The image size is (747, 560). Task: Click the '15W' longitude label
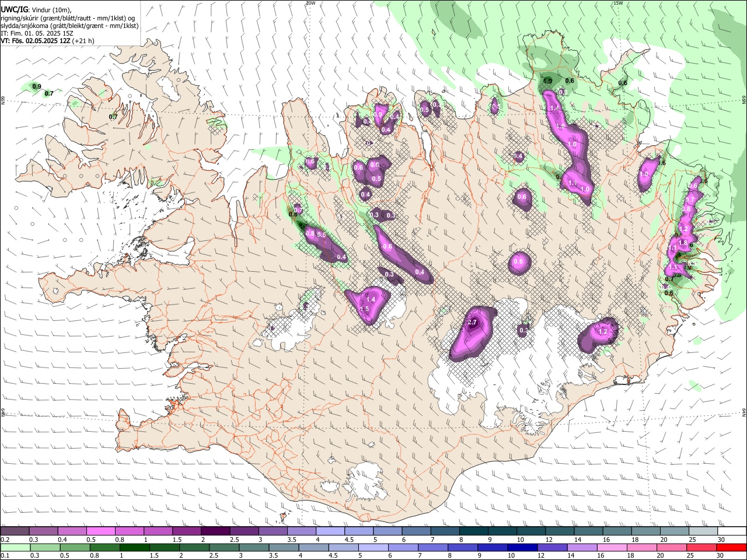click(x=618, y=3)
